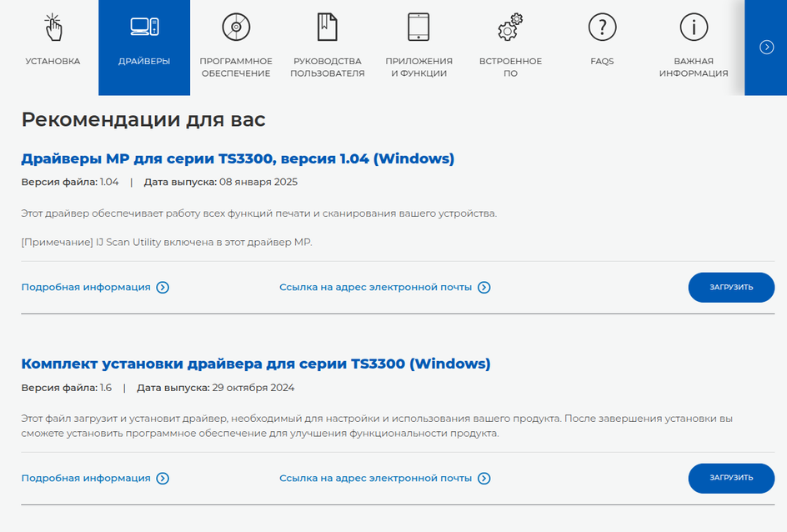Click arrow icon beside MP driver Подробная информация
This screenshot has height=532, width=787.
point(163,288)
